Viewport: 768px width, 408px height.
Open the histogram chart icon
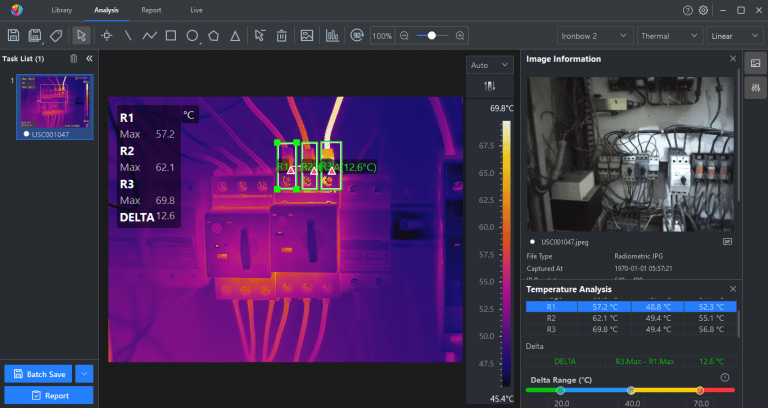tap(331, 35)
